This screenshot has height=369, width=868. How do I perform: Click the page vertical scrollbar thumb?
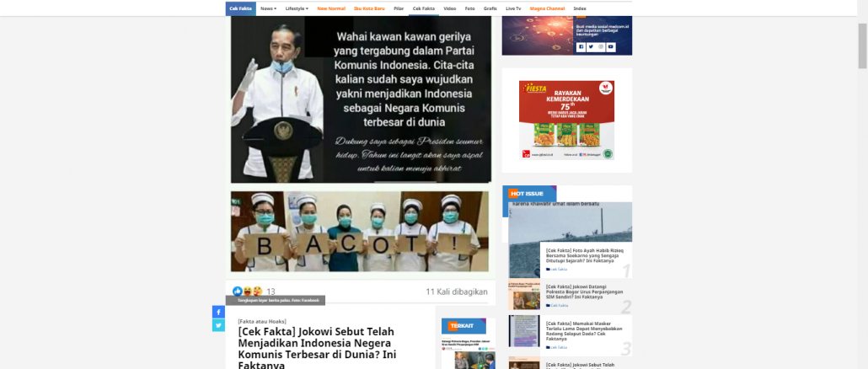point(862,46)
